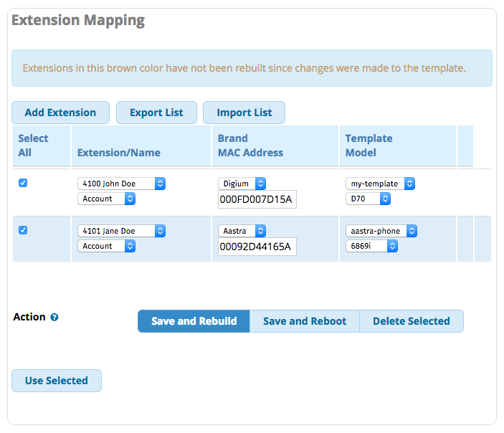Open Account dropdown in Jane Doe row
This screenshot has height=433, width=504.
[106, 246]
